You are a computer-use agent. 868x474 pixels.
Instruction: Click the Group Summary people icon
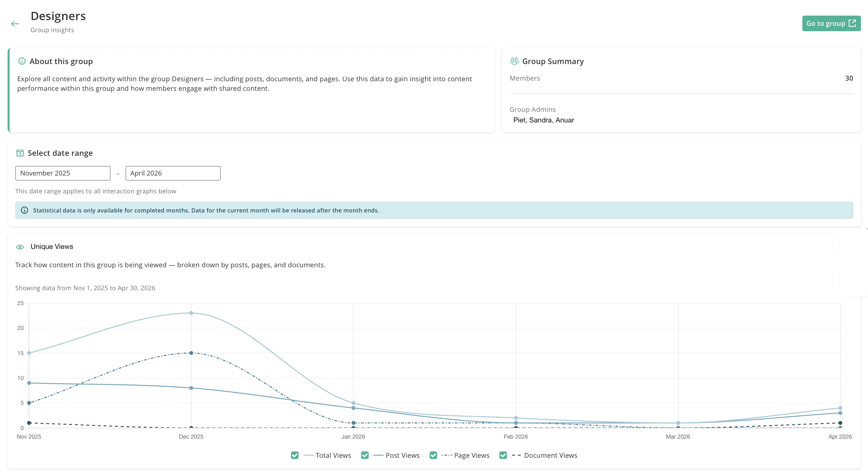[x=514, y=61]
